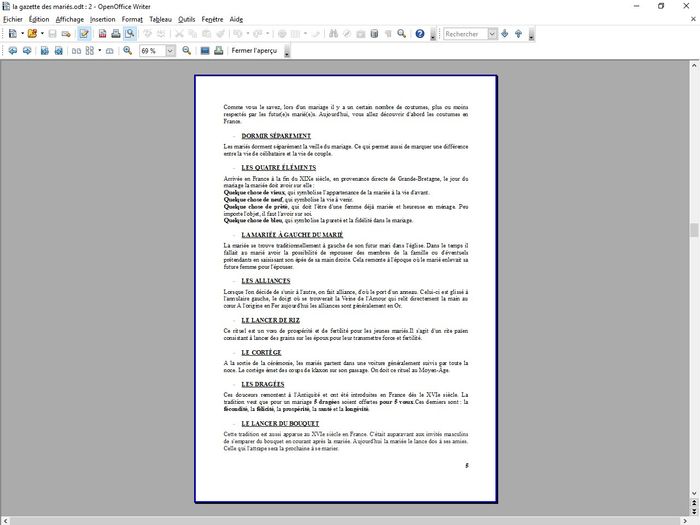Viewport: 700px width, 525px height.
Task: Click the Find Previous up arrow icon
Action: 518,33
